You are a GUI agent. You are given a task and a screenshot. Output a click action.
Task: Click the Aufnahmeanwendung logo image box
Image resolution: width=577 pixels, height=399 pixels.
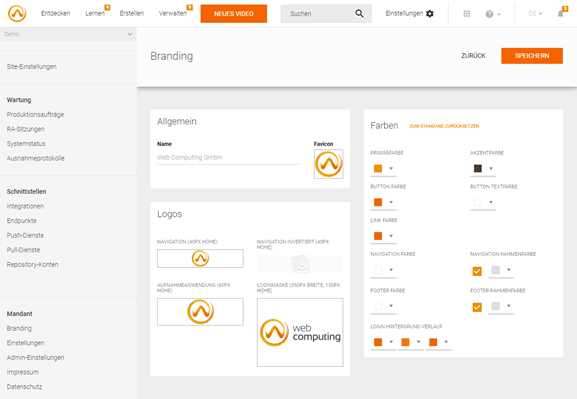tap(200, 312)
